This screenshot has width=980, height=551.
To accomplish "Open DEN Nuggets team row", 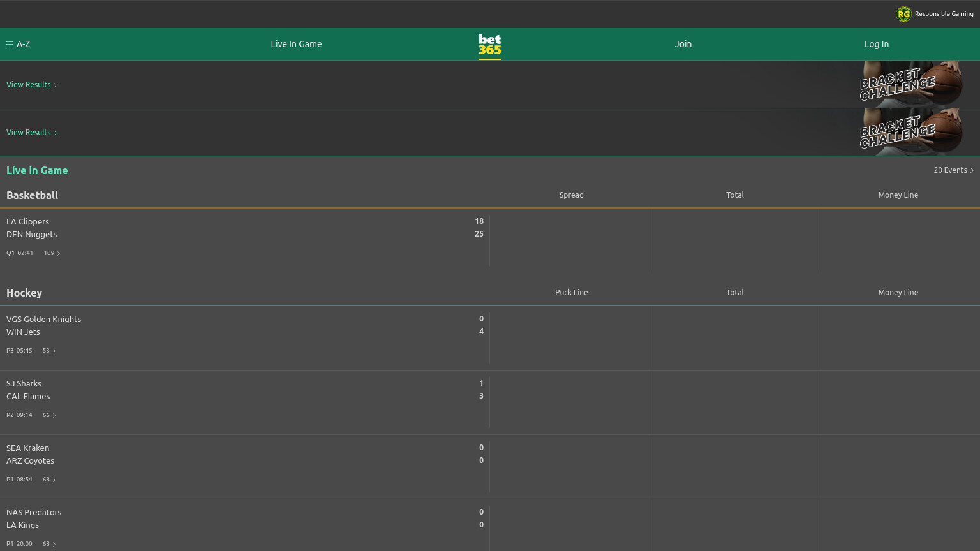I will [31, 234].
